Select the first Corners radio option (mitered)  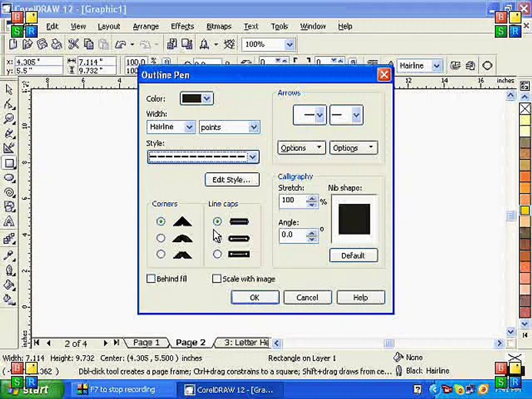tap(161, 222)
